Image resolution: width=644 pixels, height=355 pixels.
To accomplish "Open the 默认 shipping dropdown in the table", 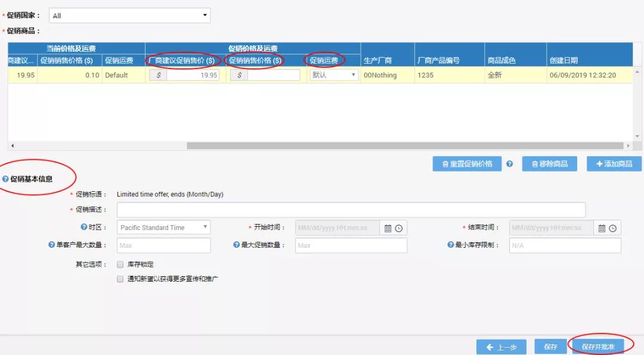I will pyautogui.click(x=333, y=75).
